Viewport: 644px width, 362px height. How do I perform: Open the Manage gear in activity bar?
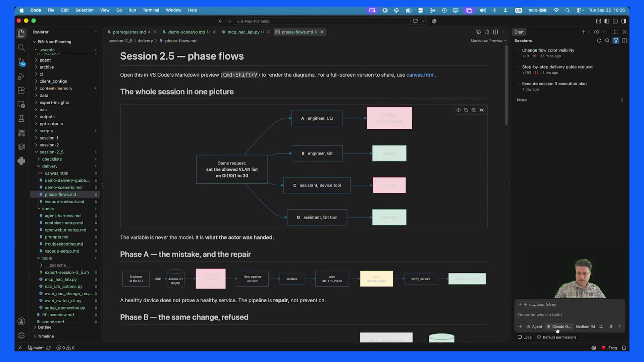21,336
